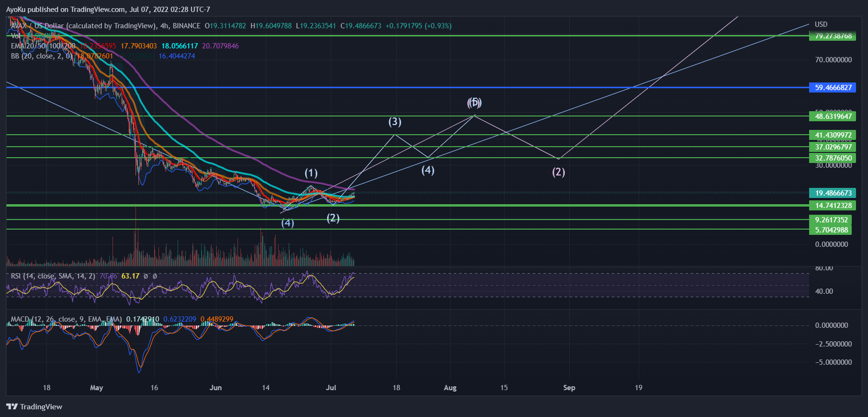Click the EMA value 18.0566117
Viewport: 868px width, 417px height.
pyautogui.click(x=180, y=46)
